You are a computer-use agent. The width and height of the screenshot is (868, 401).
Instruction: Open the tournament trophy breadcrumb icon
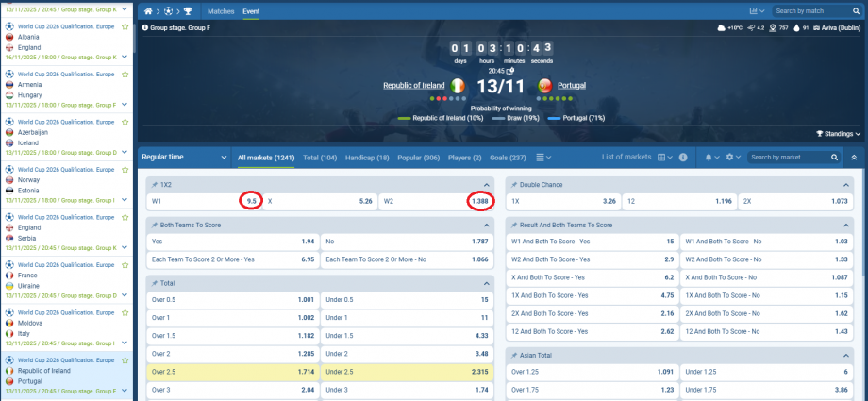click(x=188, y=11)
